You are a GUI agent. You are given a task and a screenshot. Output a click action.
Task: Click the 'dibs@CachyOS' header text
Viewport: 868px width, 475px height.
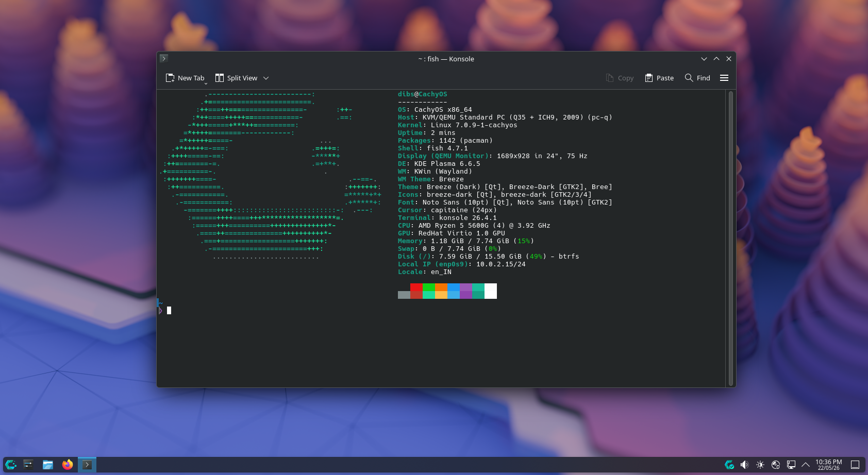[x=423, y=94]
